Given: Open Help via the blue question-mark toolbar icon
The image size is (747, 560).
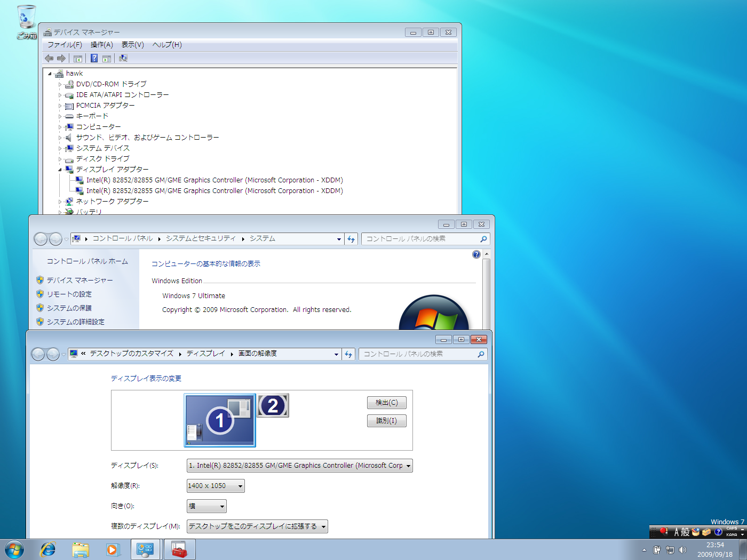Looking at the screenshot, I should coord(94,58).
